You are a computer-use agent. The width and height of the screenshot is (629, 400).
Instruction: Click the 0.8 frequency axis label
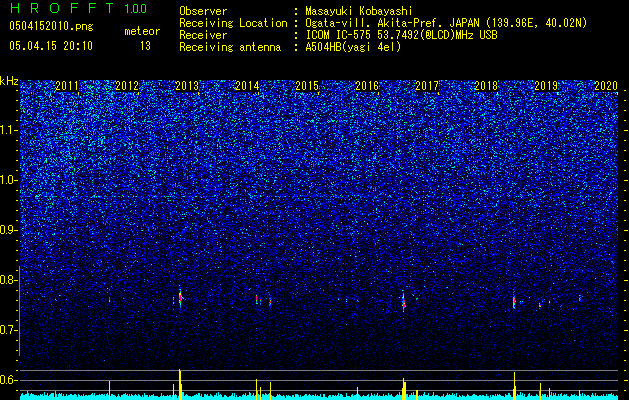[x=9, y=280]
